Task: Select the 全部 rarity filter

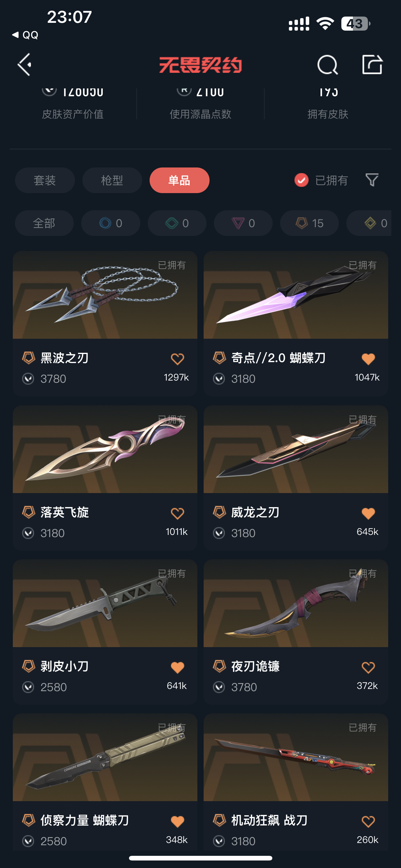Action: tap(44, 223)
